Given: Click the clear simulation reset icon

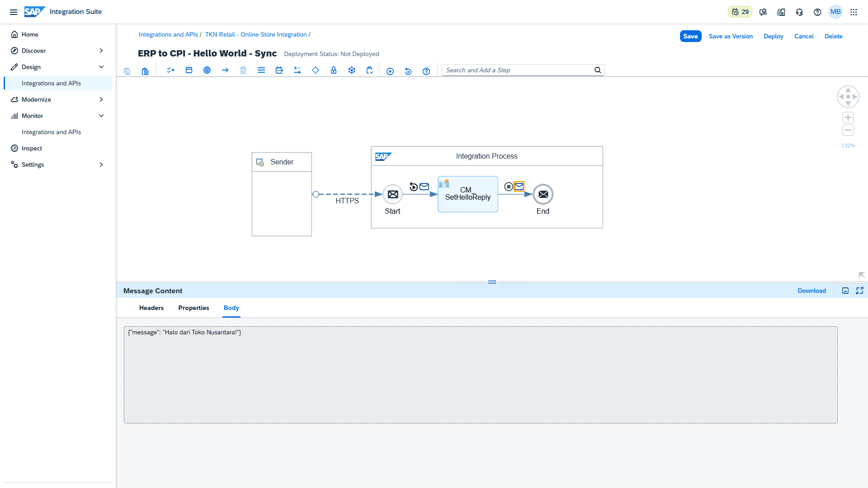Looking at the screenshot, I should pyautogui.click(x=408, y=71).
